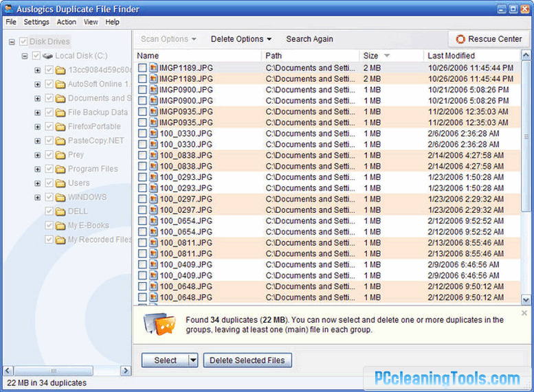This screenshot has width=534, height=392.
Task: Collapse the Disk Drives tree node
Action: (x=12, y=42)
